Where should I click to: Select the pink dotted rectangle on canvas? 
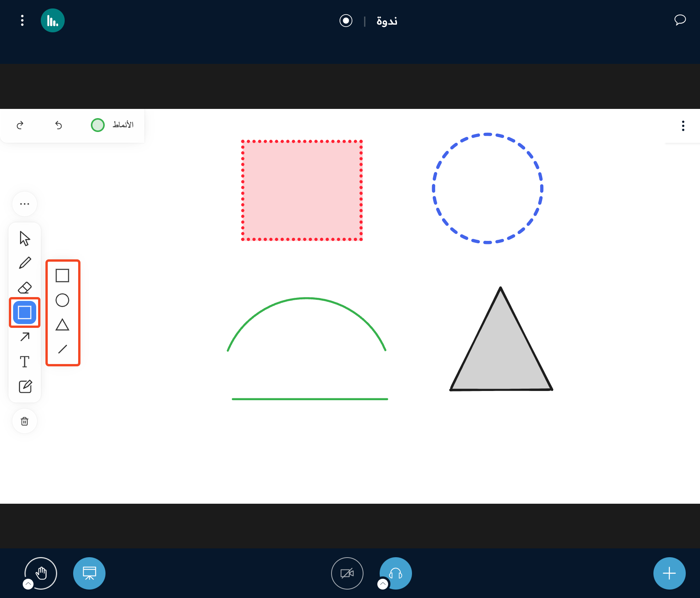coord(302,190)
